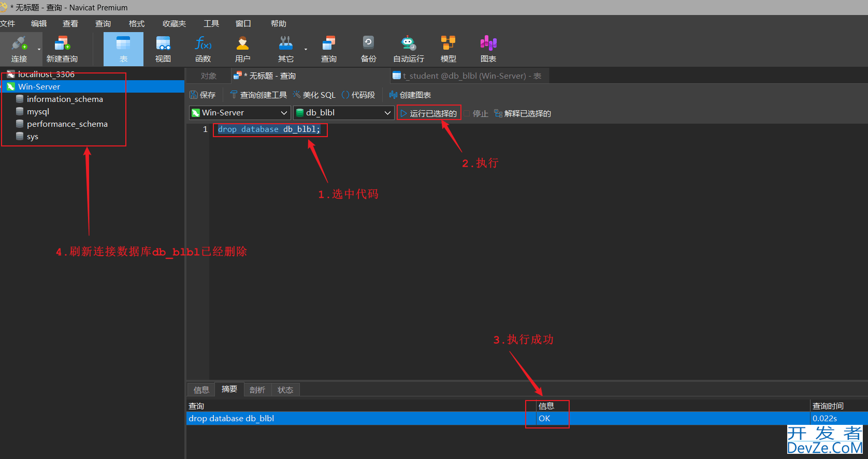This screenshot has width=868, height=459.
Task: Select the information_schema database
Action: coord(65,99)
